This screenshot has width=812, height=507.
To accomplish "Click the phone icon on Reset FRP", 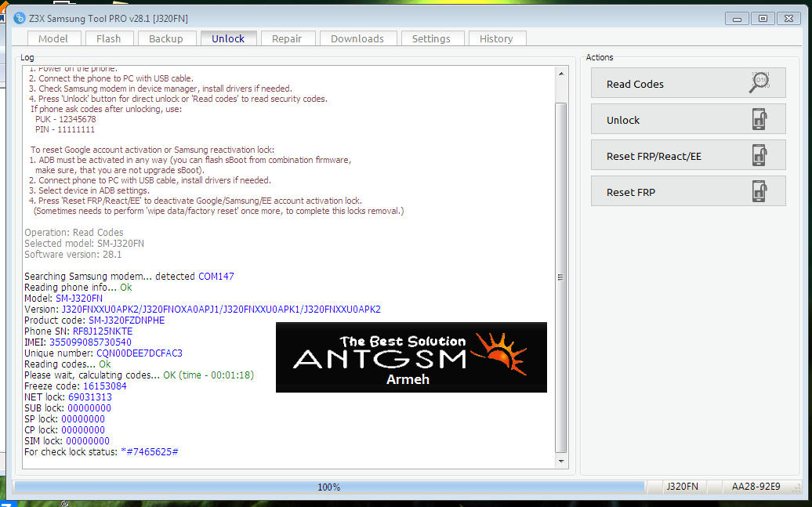I will pyautogui.click(x=759, y=191).
